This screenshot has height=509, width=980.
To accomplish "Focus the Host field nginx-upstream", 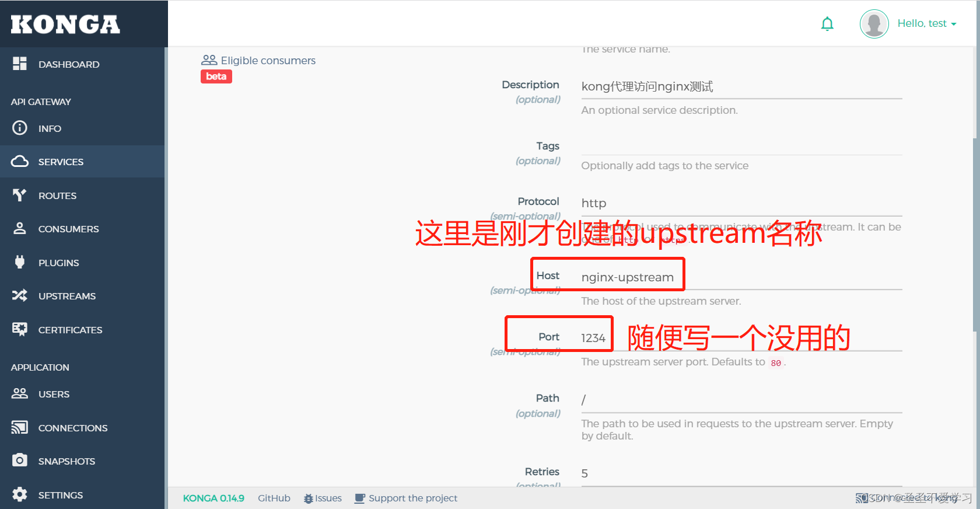I will (741, 277).
